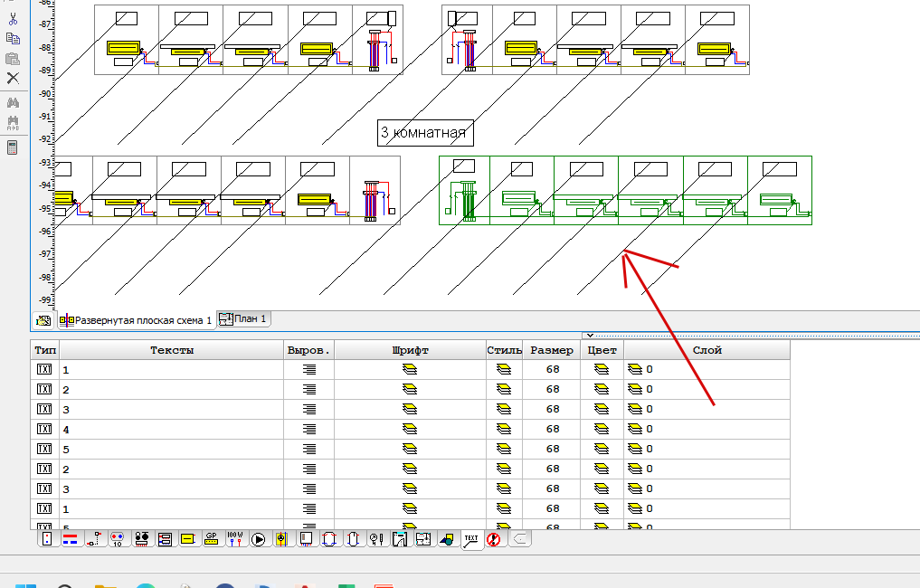
Task: Click the Тексты column header
Action: tap(171, 350)
